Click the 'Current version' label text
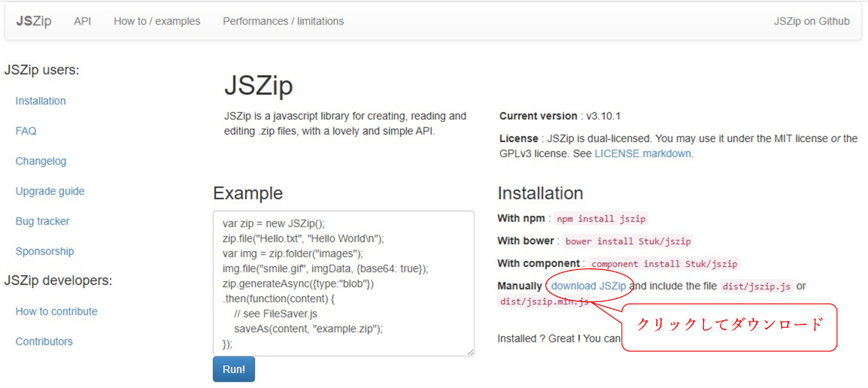 538,116
